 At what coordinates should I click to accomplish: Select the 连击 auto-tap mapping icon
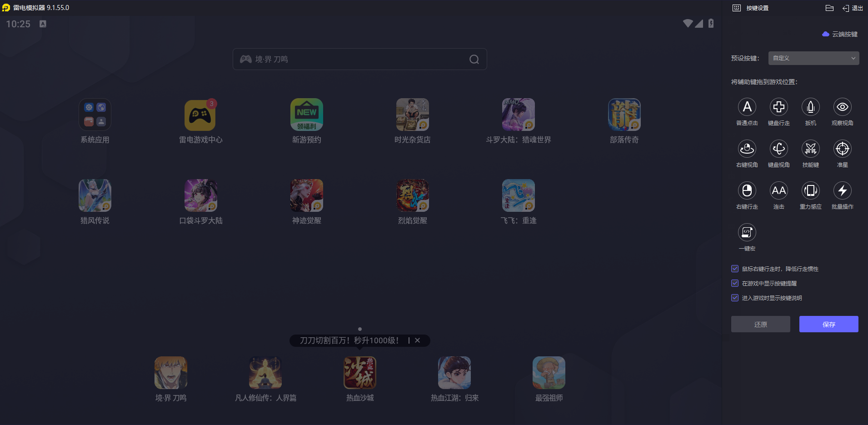pos(779,190)
